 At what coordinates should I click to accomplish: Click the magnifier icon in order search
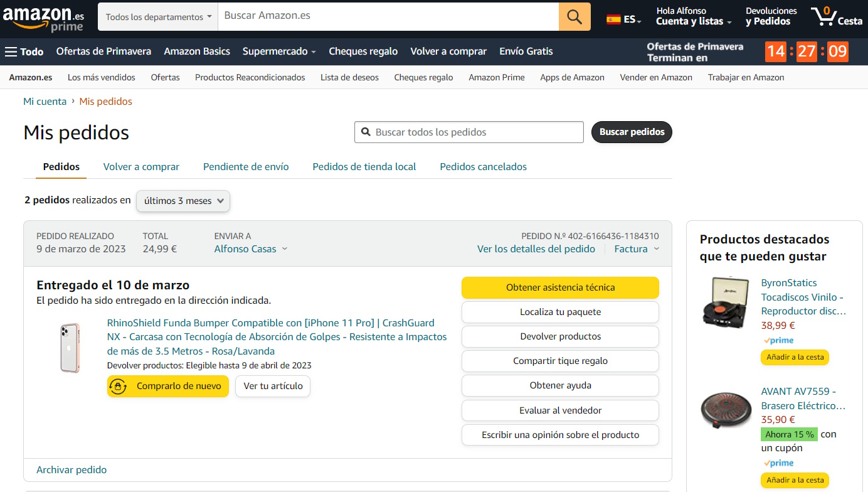click(x=366, y=132)
